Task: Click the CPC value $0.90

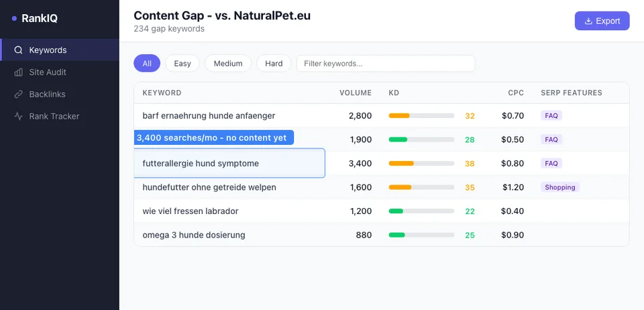Action: (513, 235)
